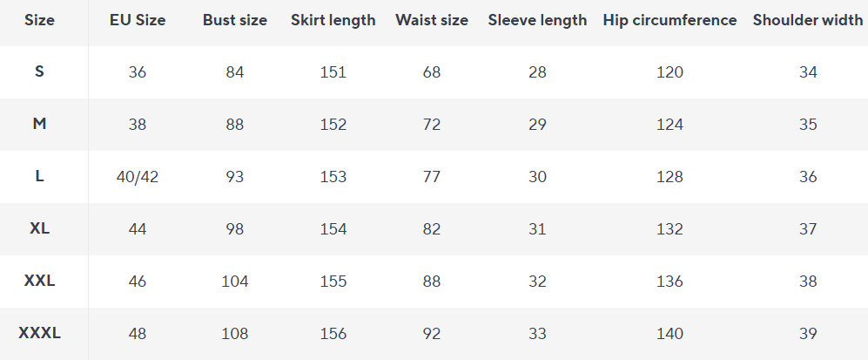Select the M size row label
Screen dimensions: 868x360
point(39,125)
